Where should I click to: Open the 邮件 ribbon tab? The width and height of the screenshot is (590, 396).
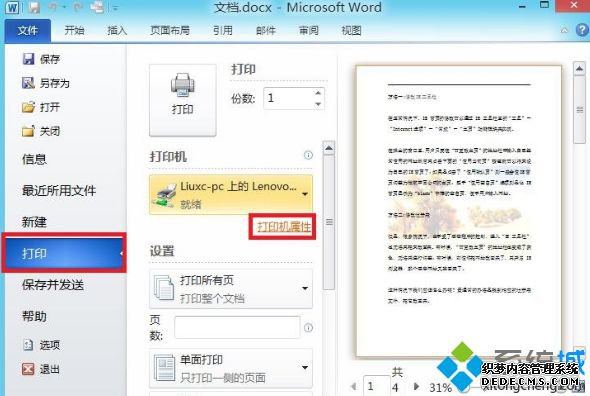pos(266,30)
